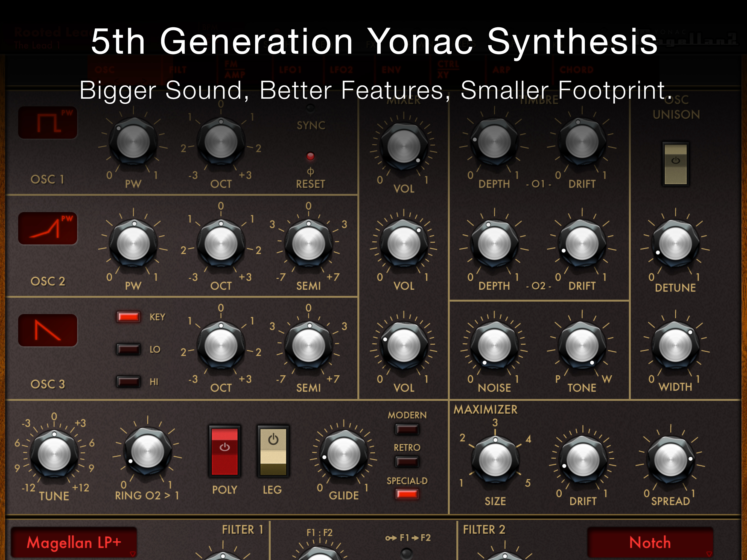The height and width of the screenshot is (560, 747).
Task: Click the OSC 3 sawtooth waveform icon
Action: [48, 330]
